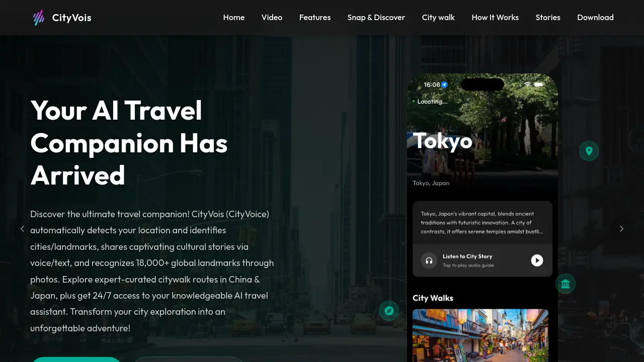
Task: Click the Locating... status text on the phone
Action: [x=432, y=102]
